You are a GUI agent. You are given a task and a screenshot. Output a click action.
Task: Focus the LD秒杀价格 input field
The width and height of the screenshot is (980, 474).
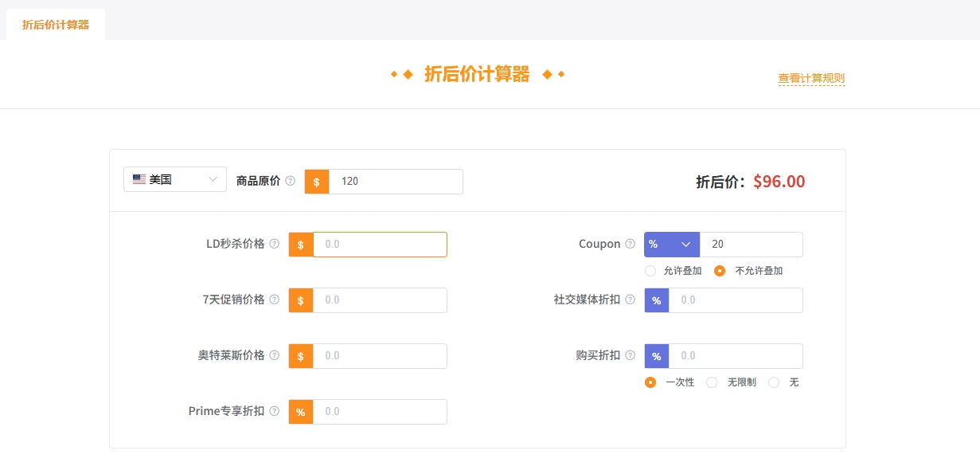tap(380, 245)
